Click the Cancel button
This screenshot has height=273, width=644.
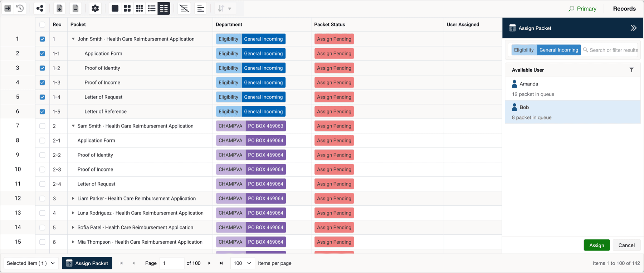coord(626,245)
